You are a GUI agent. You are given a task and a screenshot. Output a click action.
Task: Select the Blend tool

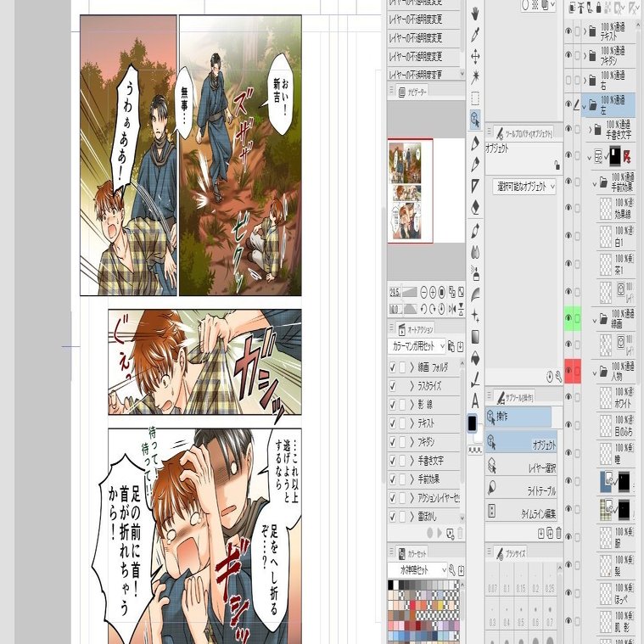click(475, 252)
